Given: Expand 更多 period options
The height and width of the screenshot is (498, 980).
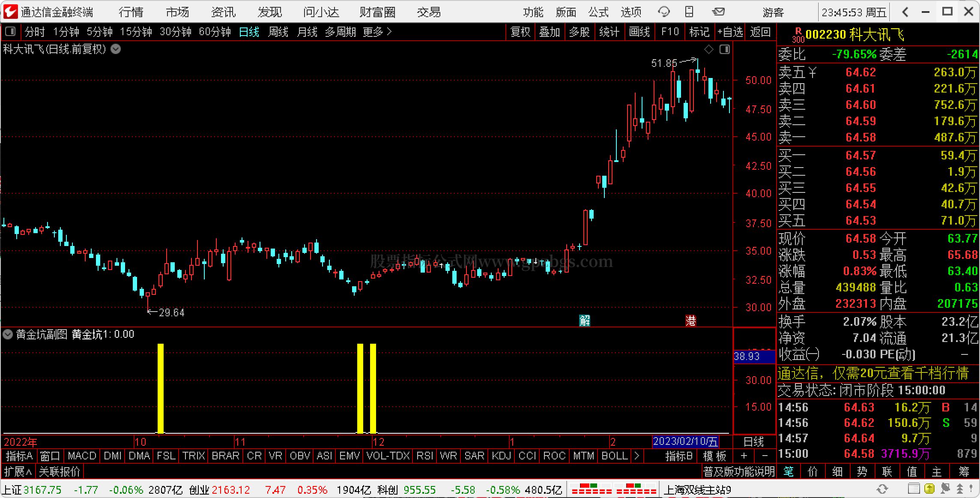Looking at the screenshot, I should click(x=377, y=32).
